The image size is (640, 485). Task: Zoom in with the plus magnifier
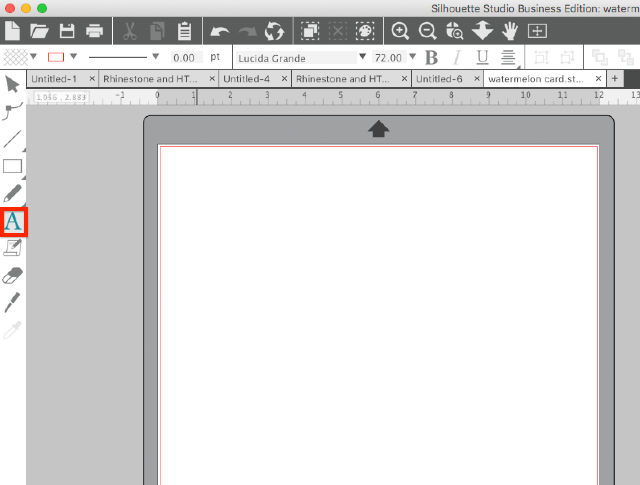[400, 31]
